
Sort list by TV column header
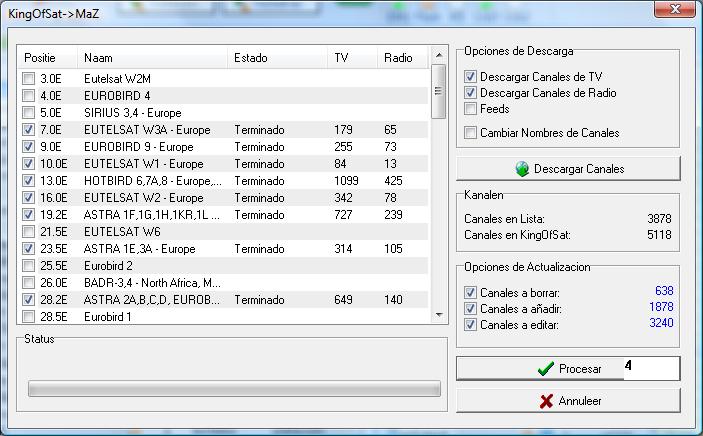[x=352, y=57]
